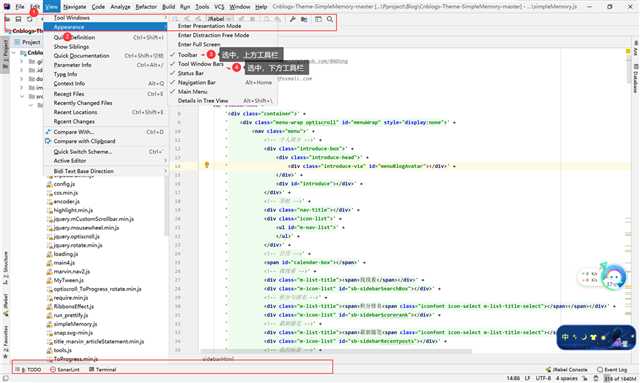Open the Database tool stripe button
Viewport: 640px width, 383px height.
[x=636, y=79]
